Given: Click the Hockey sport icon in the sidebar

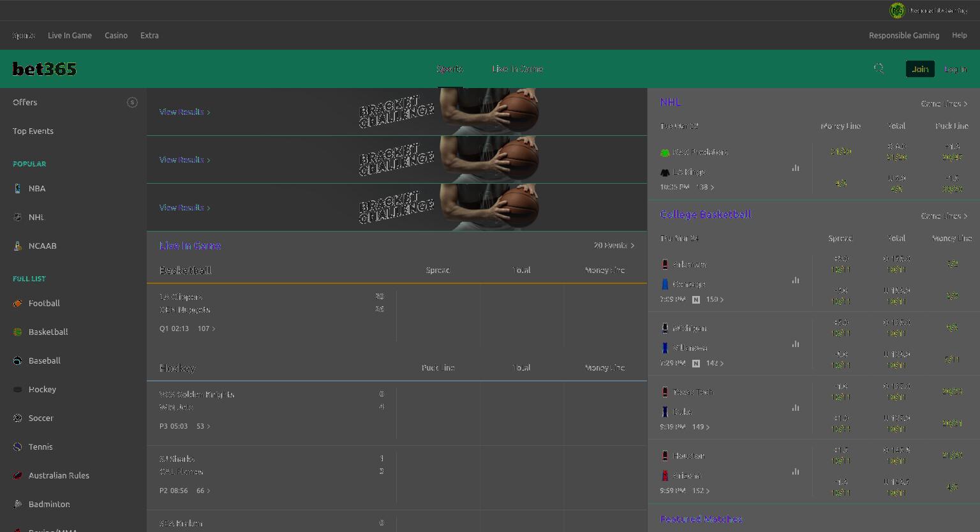Looking at the screenshot, I should (x=17, y=389).
